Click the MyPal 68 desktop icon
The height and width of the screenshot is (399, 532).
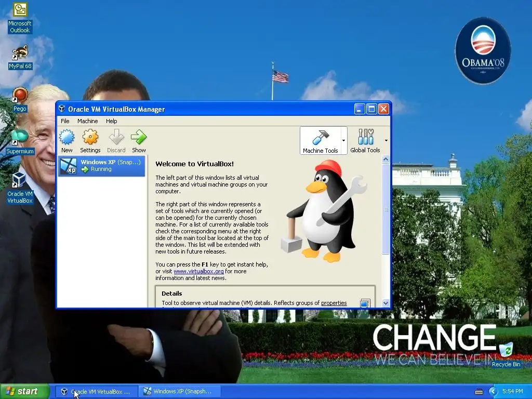(x=20, y=57)
